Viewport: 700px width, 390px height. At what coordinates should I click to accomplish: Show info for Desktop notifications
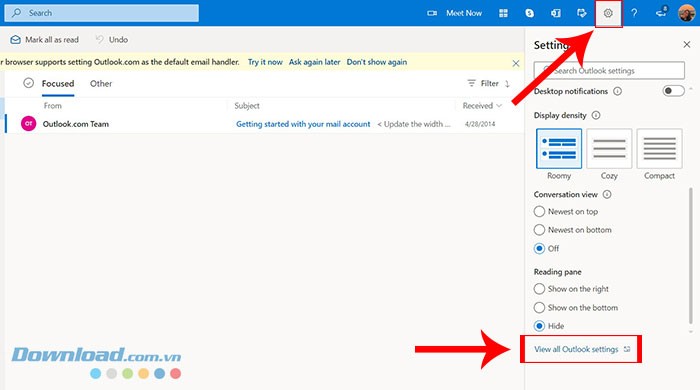(617, 91)
